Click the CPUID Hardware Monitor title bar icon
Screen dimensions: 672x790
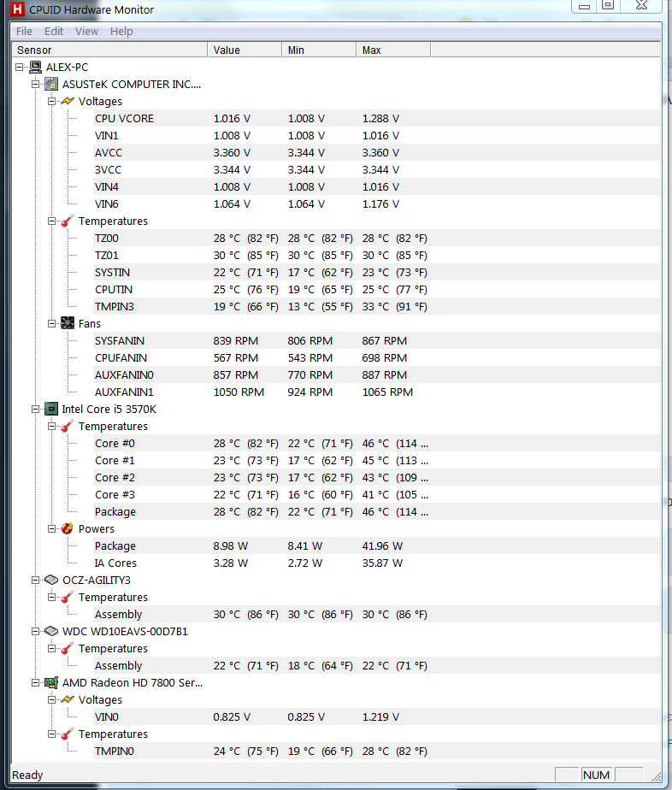tap(17, 9)
